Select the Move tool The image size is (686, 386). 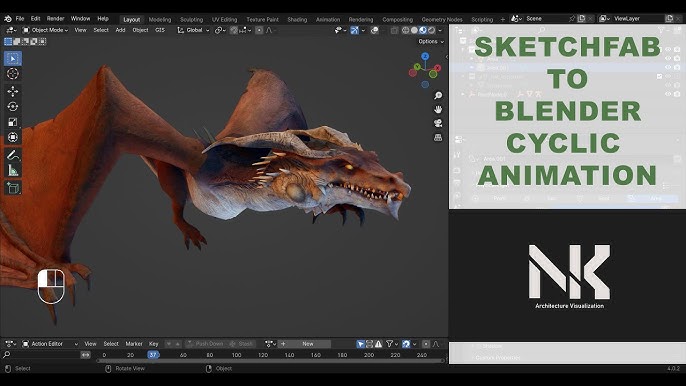pos(13,91)
